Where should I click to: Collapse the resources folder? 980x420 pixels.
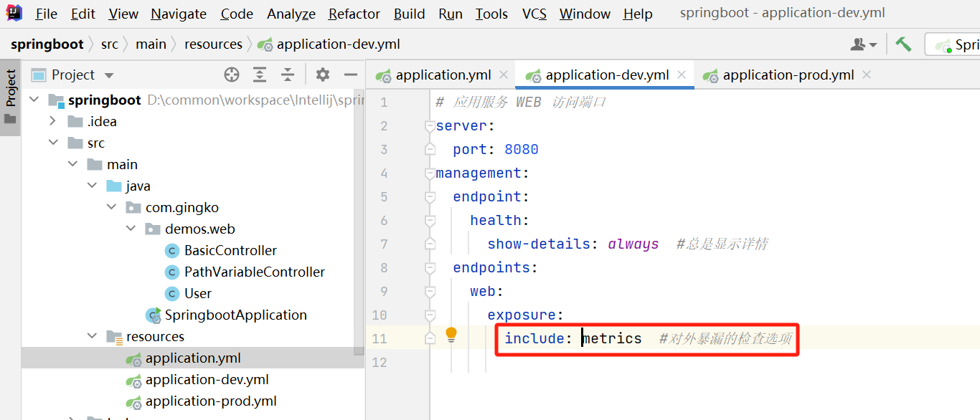click(92, 336)
